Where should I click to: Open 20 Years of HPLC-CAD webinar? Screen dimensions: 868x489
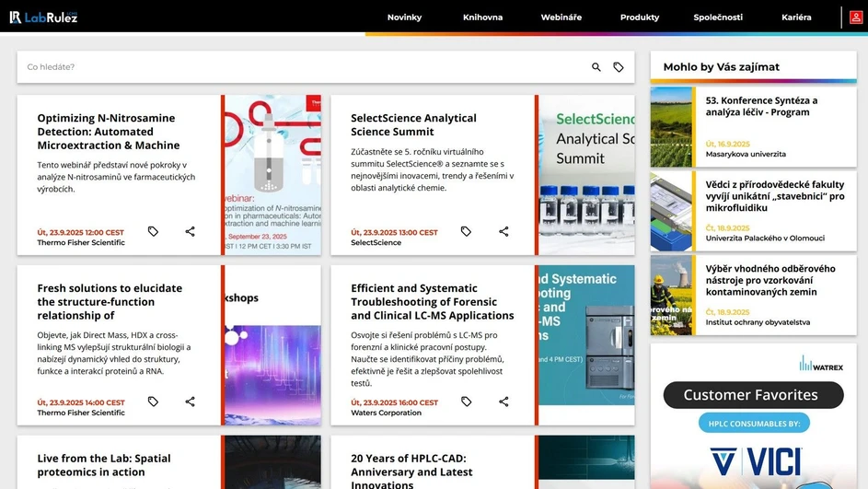tap(411, 471)
